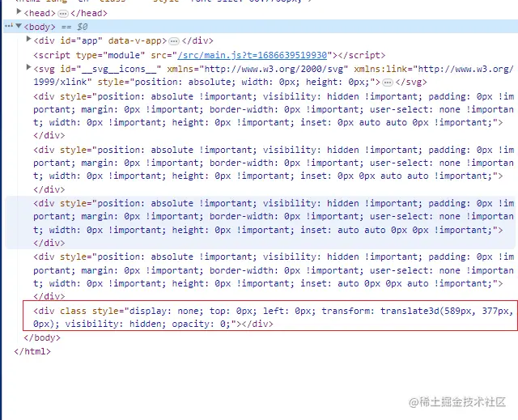The image size is (518, 420).
Task: Open the three-dot actions beside body row
Action: click(x=9, y=26)
